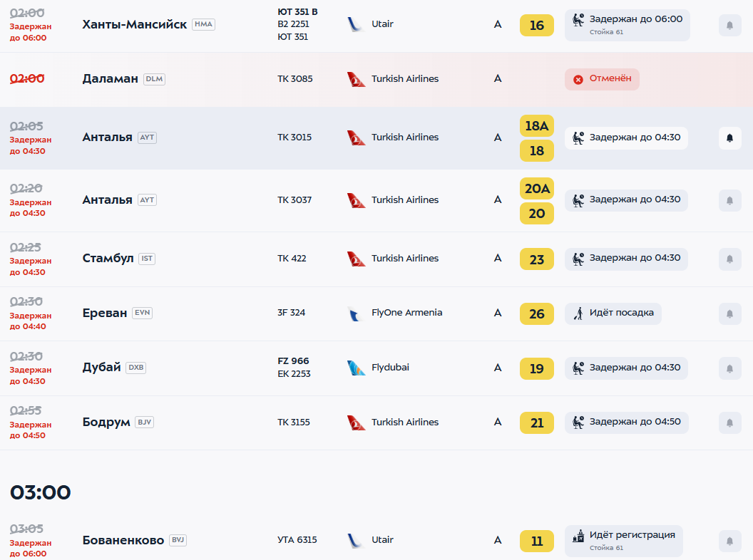Image resolution: width=753 pixels, height=560 pixels.
Task: Click the yellow gate 26 badge
Action: (x=537, y=313)
